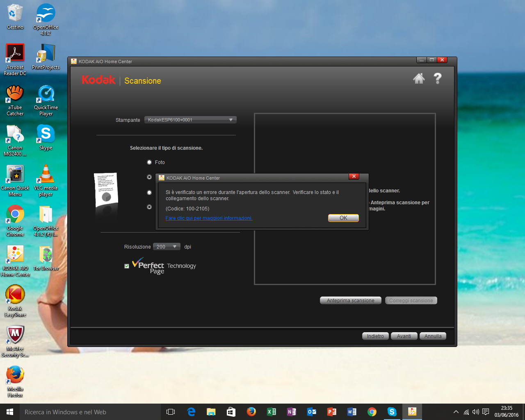
Task: Click Kodak AiO Home Center taskbar icon
Action: [x=412, y=412]
